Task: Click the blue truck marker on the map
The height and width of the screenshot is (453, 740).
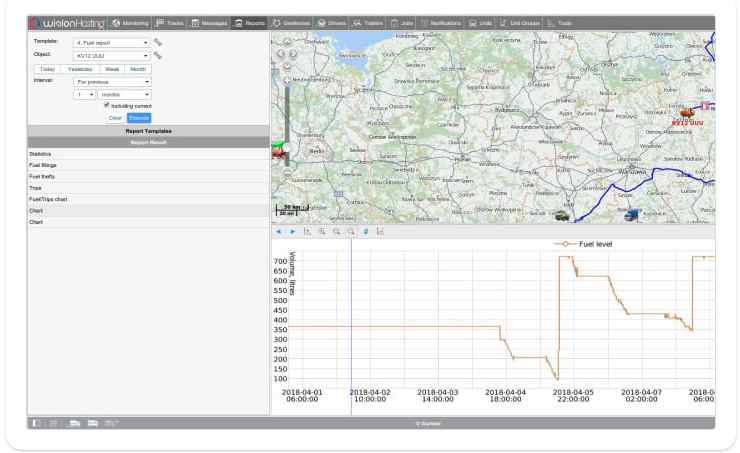Action: [x=631, y=214]
